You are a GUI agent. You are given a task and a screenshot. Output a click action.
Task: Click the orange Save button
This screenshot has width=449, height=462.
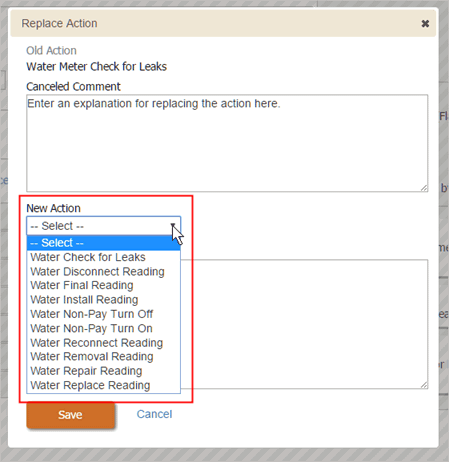tap(71, 415)
